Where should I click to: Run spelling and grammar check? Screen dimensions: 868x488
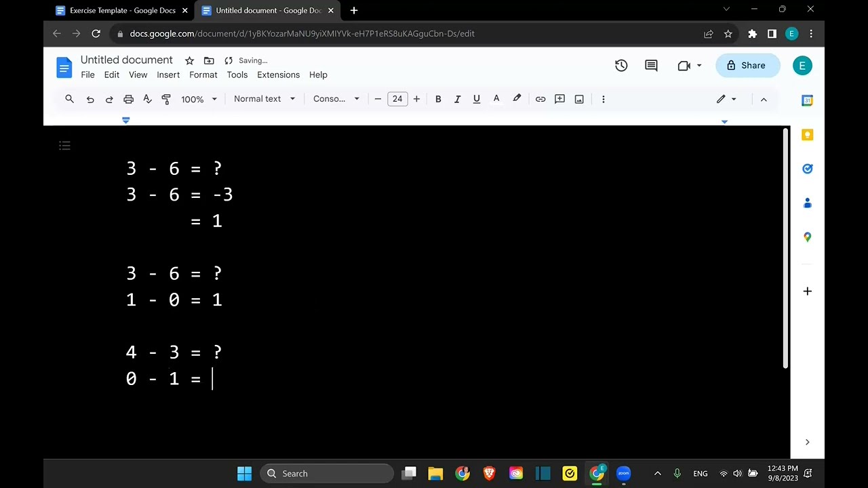coord(147,99)
